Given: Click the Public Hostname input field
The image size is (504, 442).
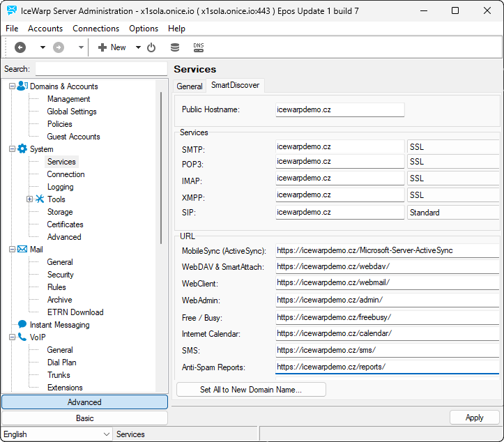Looking at the screenshot, I should (x=339, y=109).
